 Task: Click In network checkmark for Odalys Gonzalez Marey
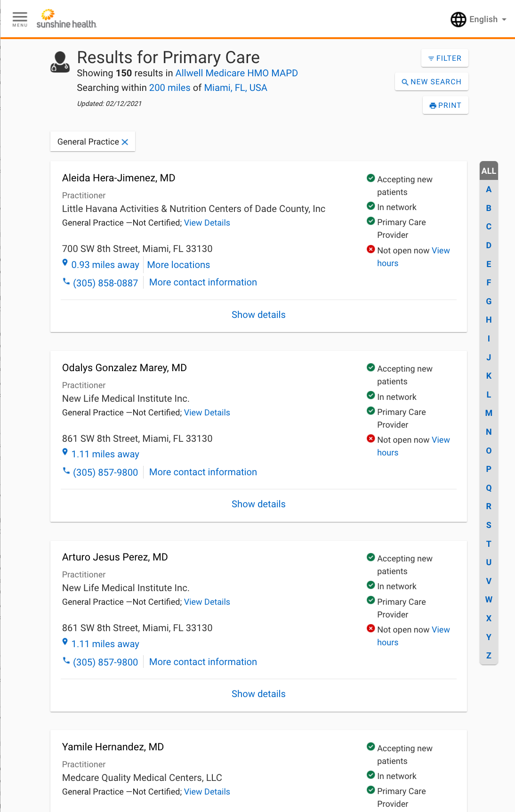coord(371,396)
